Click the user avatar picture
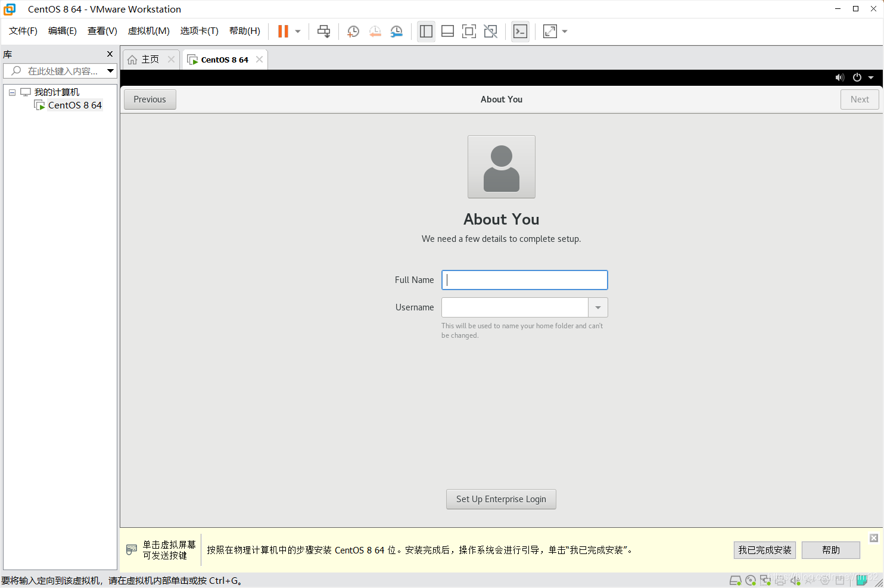 click(x=502, y=167)
